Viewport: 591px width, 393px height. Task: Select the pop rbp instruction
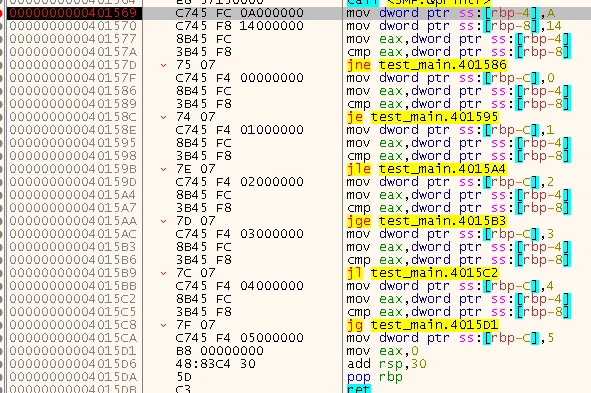[x=375, y=377]
